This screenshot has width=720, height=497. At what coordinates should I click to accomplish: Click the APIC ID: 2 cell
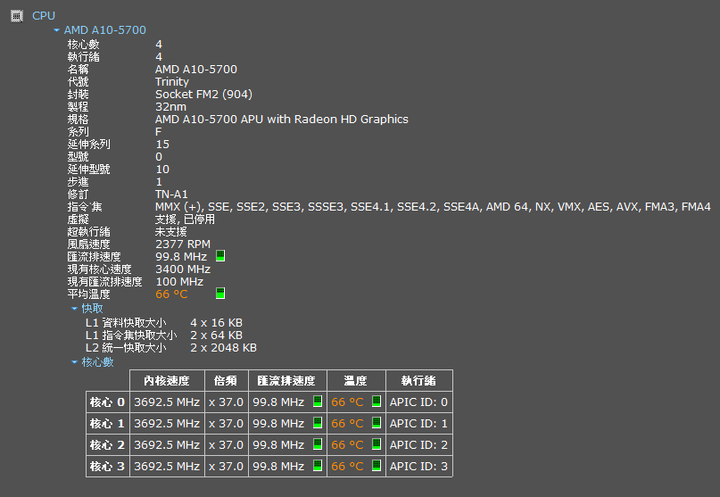419,445
